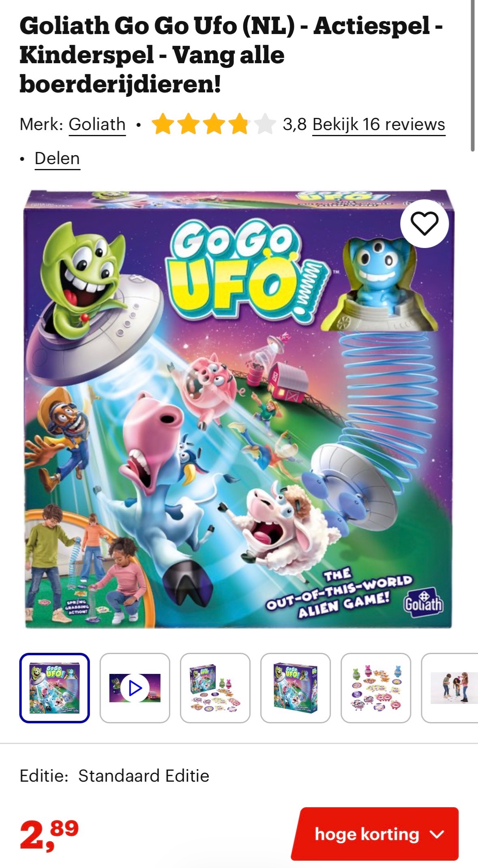Viewport: 478px width, 868px height.
Task: View the angled box thumbnail
Action: (x=296, y=688)
